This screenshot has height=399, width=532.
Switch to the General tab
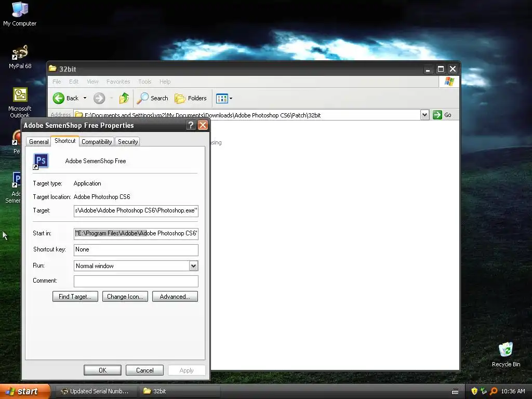(38, 142)
